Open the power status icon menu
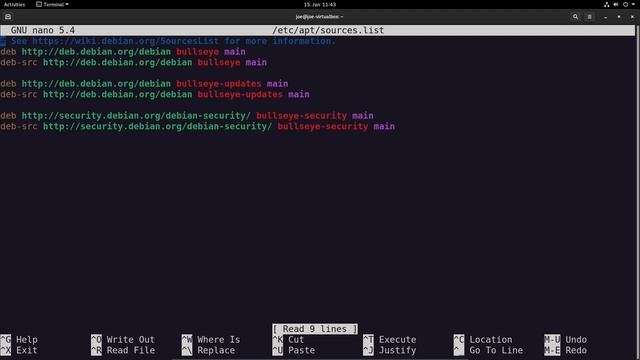The image size is (640, 360). [625, 4]
